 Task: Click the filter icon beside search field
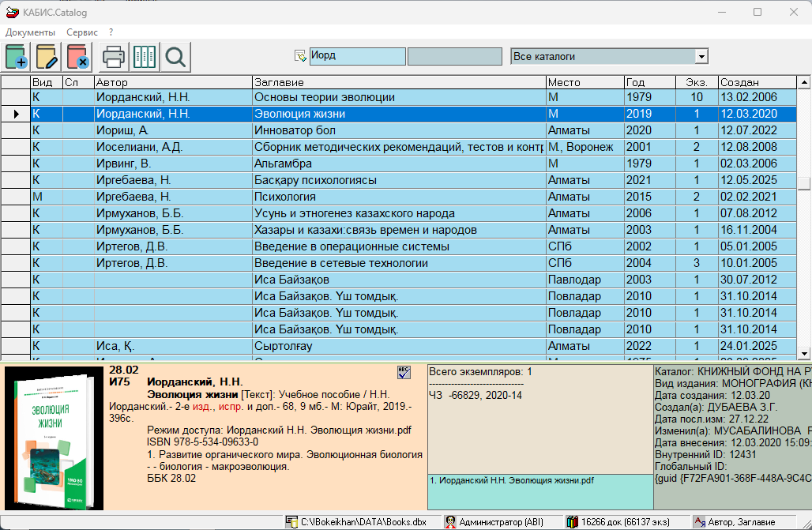click(300, 57)
